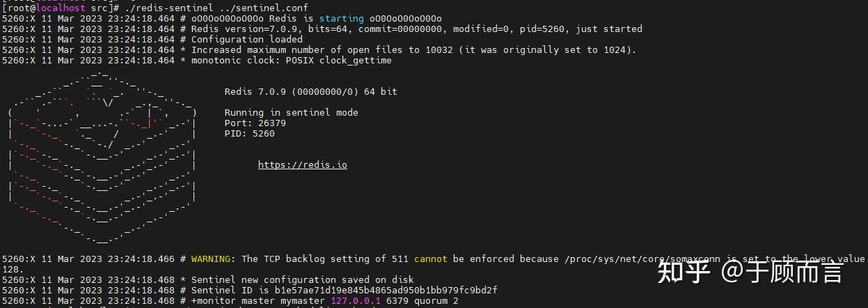Image resolution: width=868 pixels, height=308 pixels.
Task: Click the yellow 'cannot' word
Action: [x=430, y=259]
